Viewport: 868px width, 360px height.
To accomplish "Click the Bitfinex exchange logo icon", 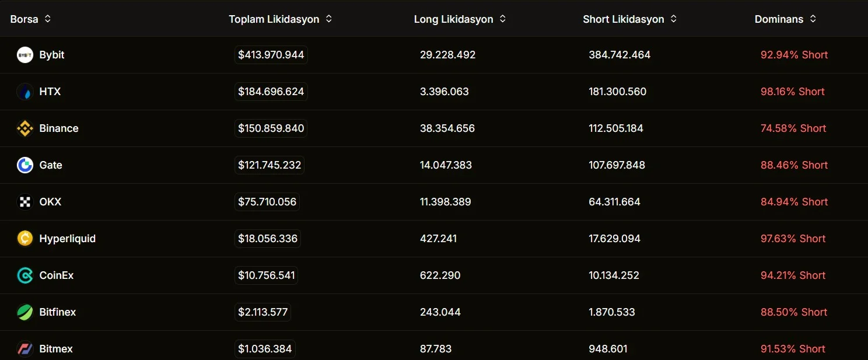I will click(x=25, y=312).
